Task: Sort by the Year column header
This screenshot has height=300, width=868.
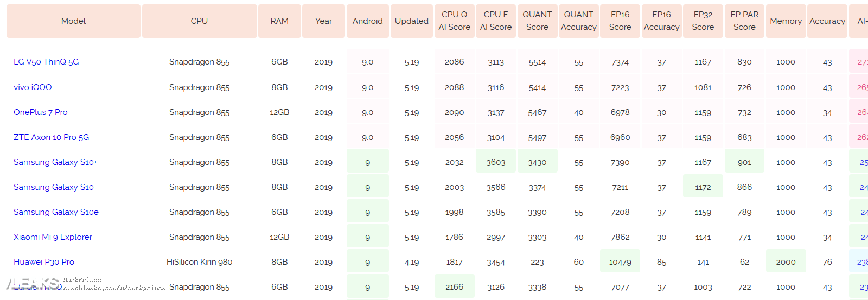Action: click(x=323, y=21)
